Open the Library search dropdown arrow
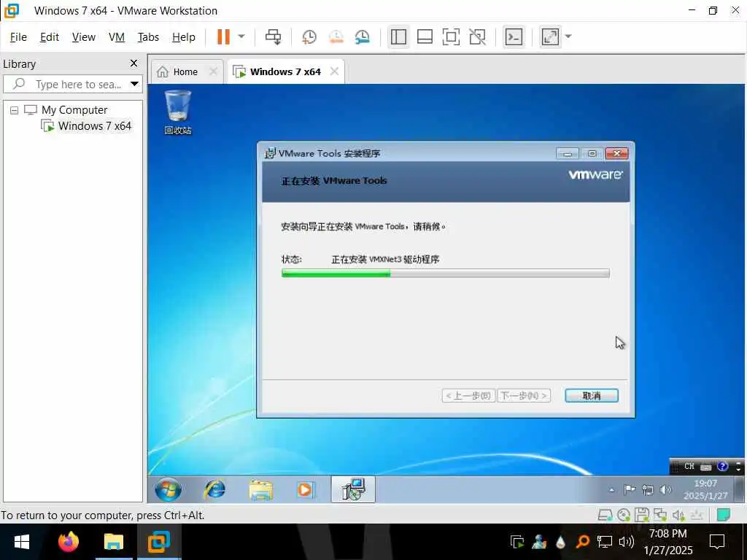 click(135, 85)
